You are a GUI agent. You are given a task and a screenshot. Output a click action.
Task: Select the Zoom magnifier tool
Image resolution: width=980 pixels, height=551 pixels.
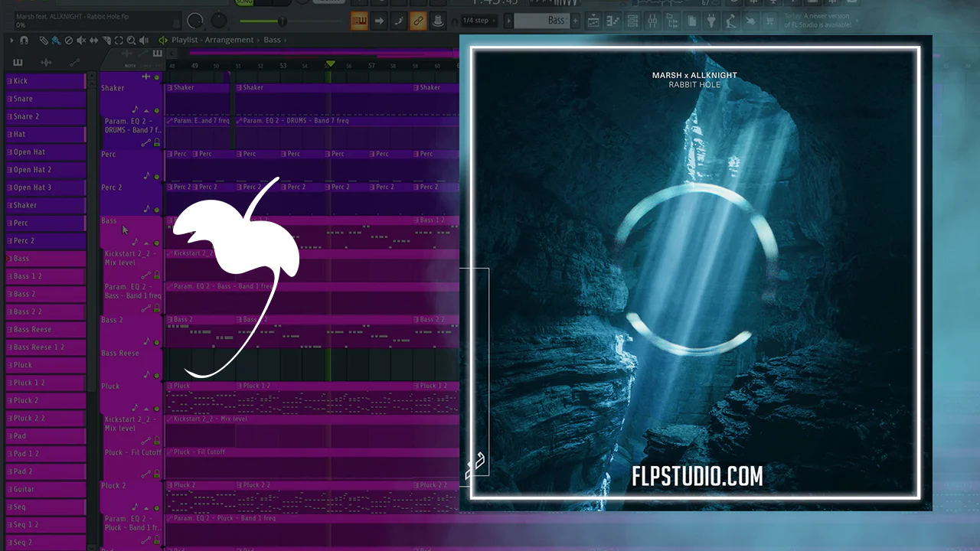(131, 40)
